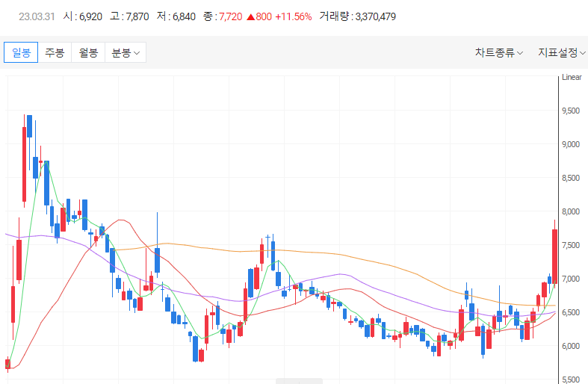Image resolution: width=588 pixels, height=384 pixels.
Task: Click the low price 6,840 value
Action: [184, 17]
